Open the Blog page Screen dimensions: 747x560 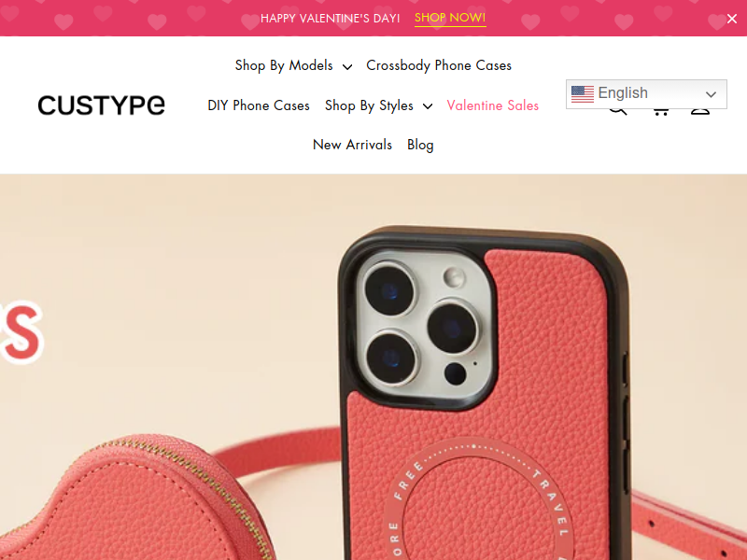coord(420,145)
